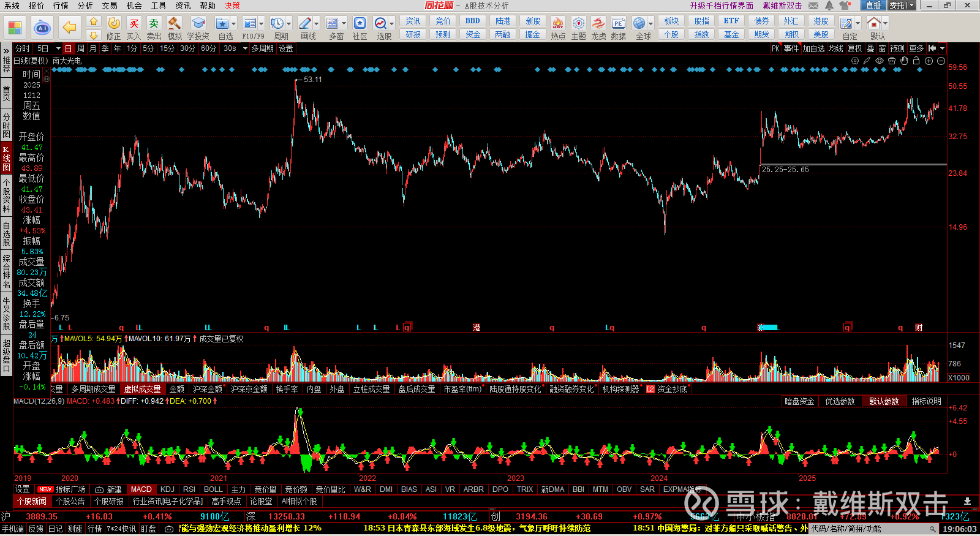This screenshot has height=536, width=980.
Task: Open the 热点 flame icon
Action: click(x=557, y=23)
